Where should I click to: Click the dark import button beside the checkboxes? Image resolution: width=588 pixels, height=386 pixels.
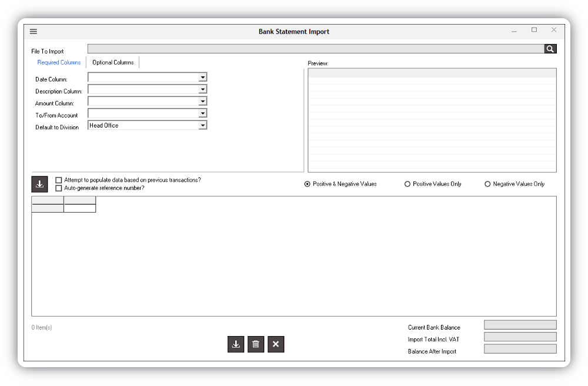[x=39, y=184]
